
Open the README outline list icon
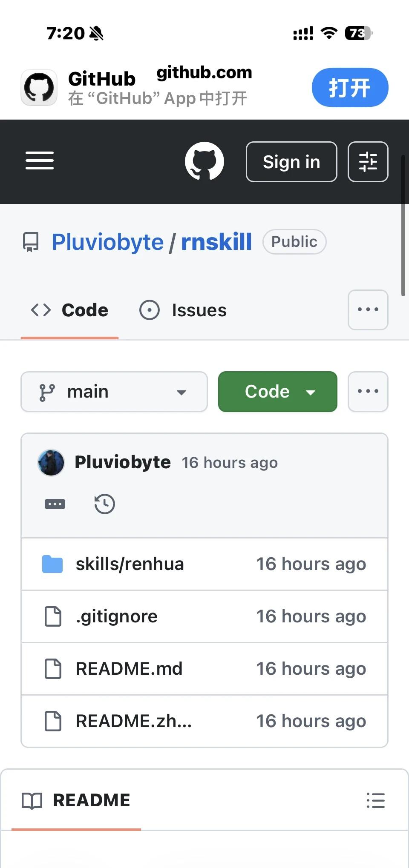click(x=376, y=800)
